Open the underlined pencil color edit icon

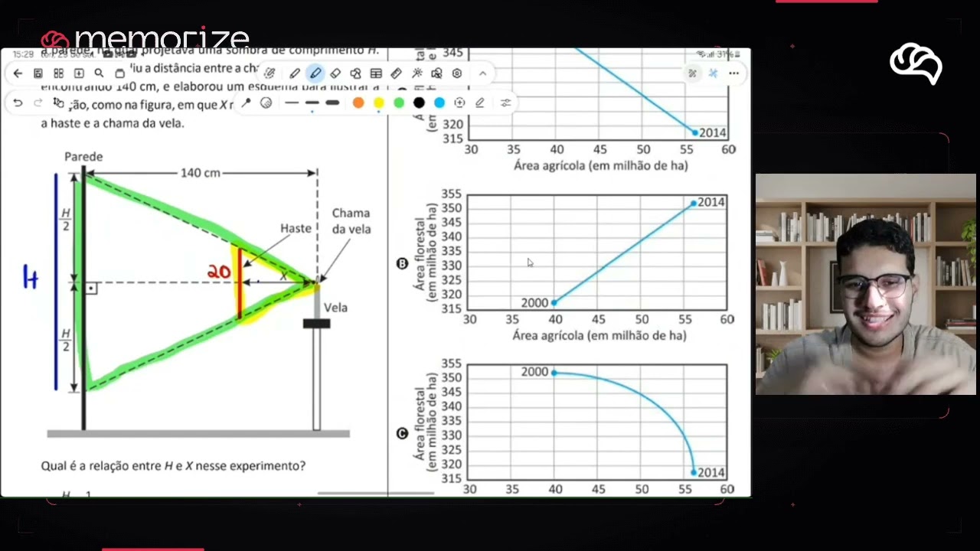pyautogui.click(x=480, y=103)
